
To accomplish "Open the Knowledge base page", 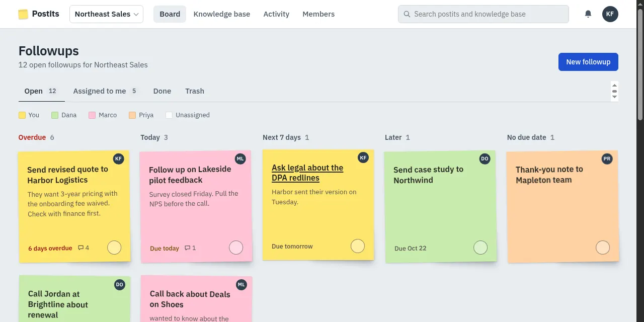I will coord(222,14).
